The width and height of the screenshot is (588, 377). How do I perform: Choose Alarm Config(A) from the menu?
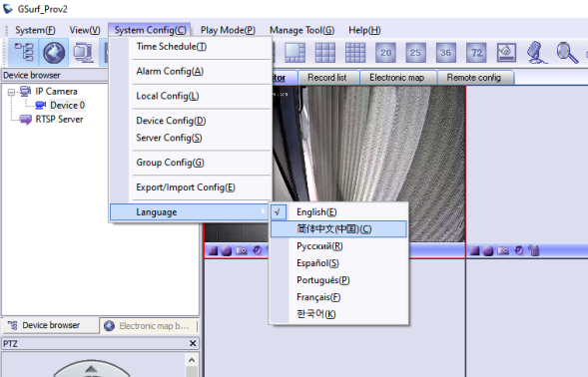(x=191, y=71)
